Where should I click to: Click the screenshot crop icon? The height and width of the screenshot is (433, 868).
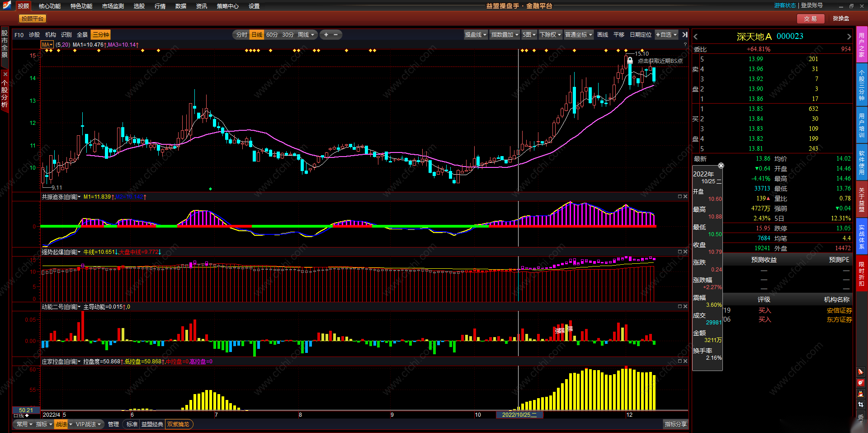(x=860, y=404)
